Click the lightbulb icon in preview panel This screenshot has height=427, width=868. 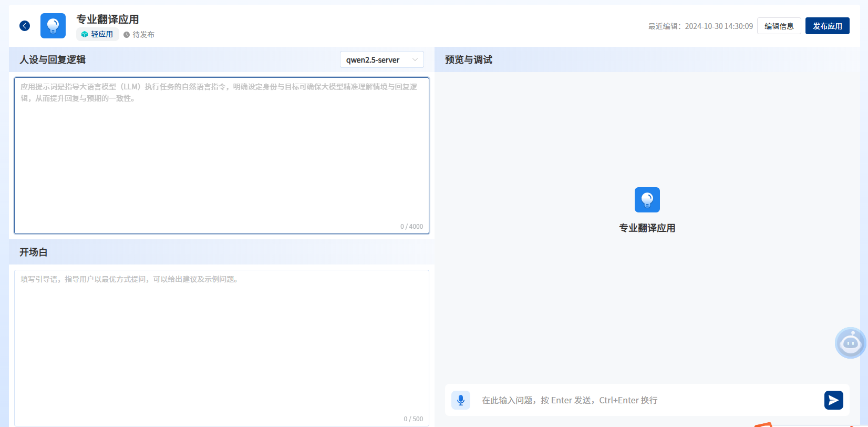(647, 200)
